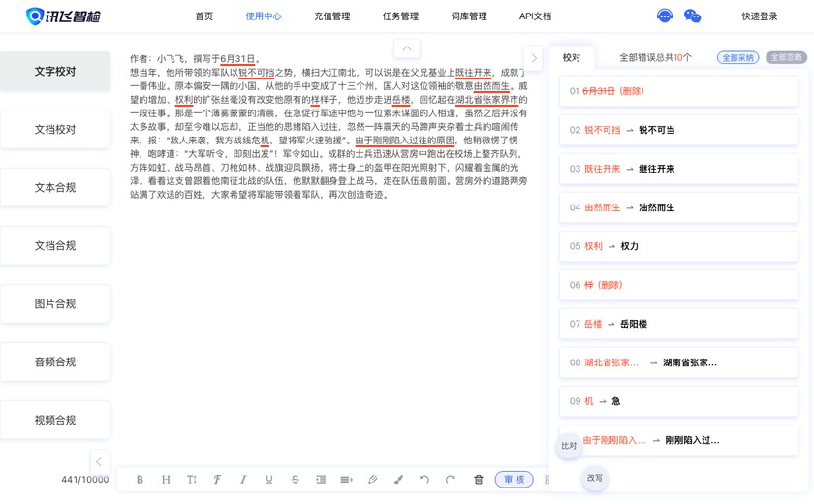The height and width of the screenshot is (504, 814).
Task: Switch to the 校对 tab
Action: [x=572, y=57]
